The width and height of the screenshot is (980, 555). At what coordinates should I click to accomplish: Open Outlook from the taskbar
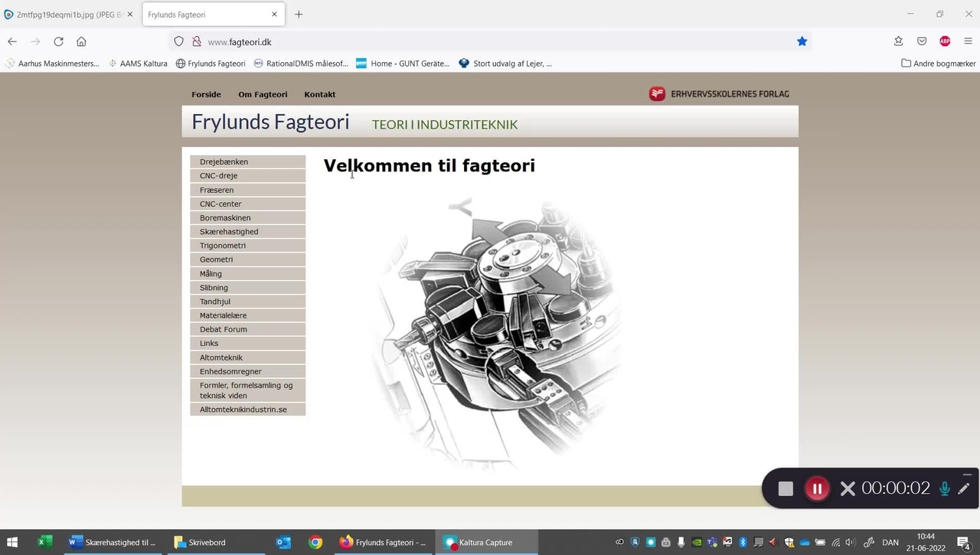tap(283, 542)
